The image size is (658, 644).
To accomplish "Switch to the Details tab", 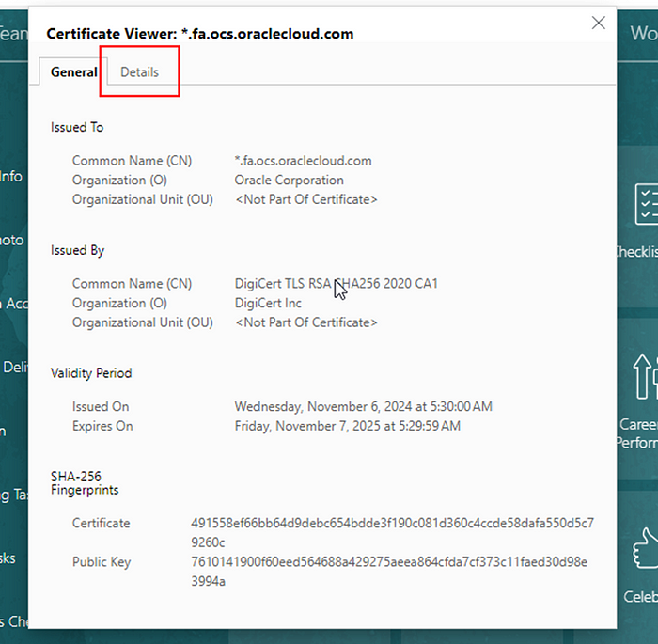I will coord(139,71).
